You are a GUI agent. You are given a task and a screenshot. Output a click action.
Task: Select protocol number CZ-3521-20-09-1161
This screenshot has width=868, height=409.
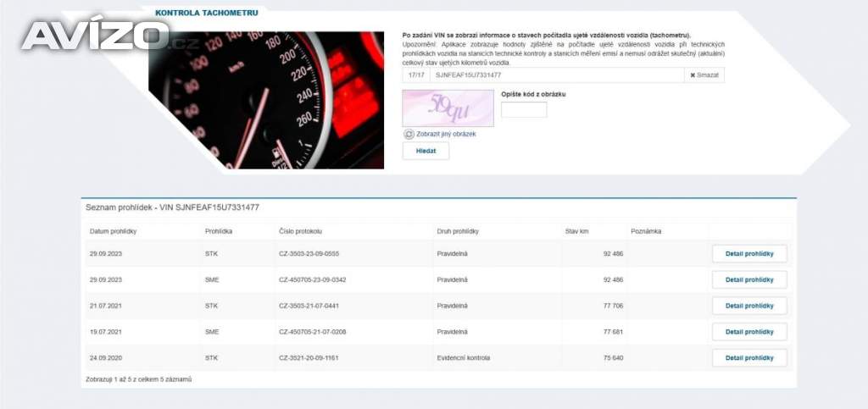(309, 357)
